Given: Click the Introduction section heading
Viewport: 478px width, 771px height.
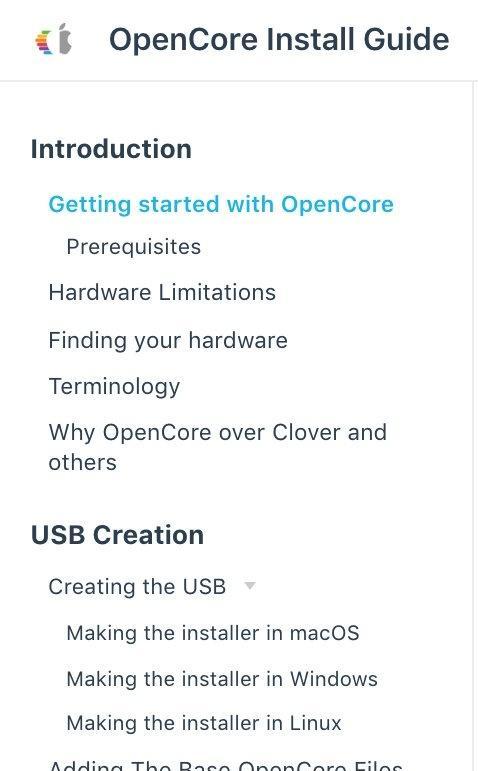Looking at the screenshot, I should click(111, 149).
